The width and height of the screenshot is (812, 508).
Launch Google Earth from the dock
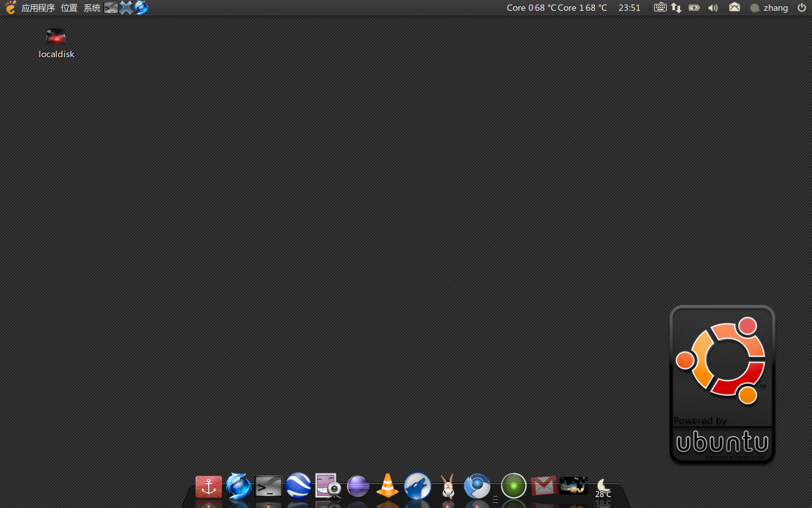(x=298, y=486)
